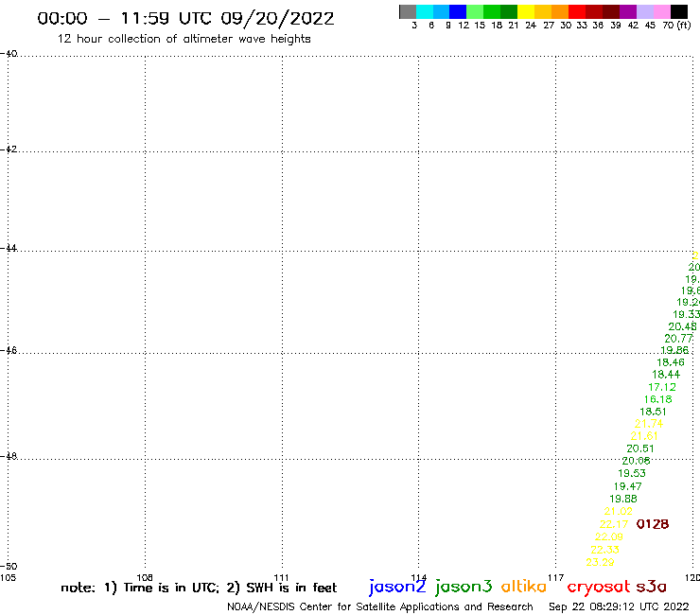Click the 20.06 wave height value
Viewport: 700px width, 615px height.
click(x=637, y=461)
